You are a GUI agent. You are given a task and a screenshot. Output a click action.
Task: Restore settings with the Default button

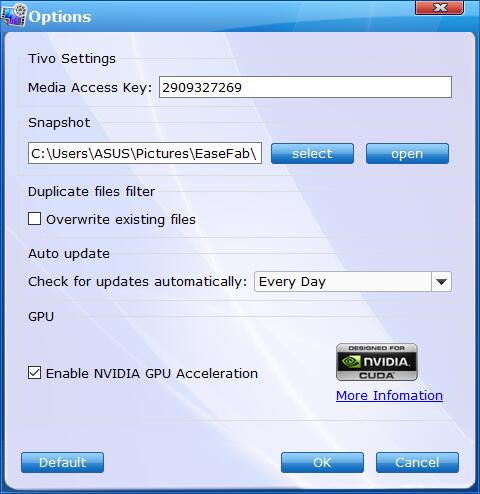point(62,462)
